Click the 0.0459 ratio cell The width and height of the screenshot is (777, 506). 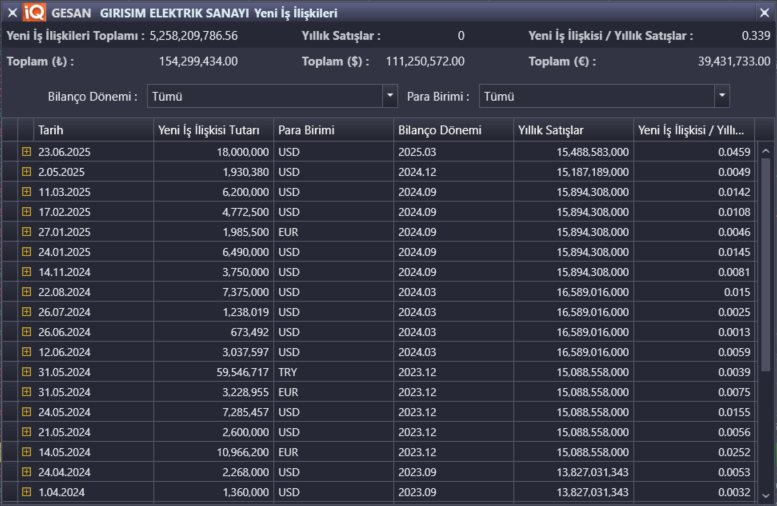pos(694,152)
